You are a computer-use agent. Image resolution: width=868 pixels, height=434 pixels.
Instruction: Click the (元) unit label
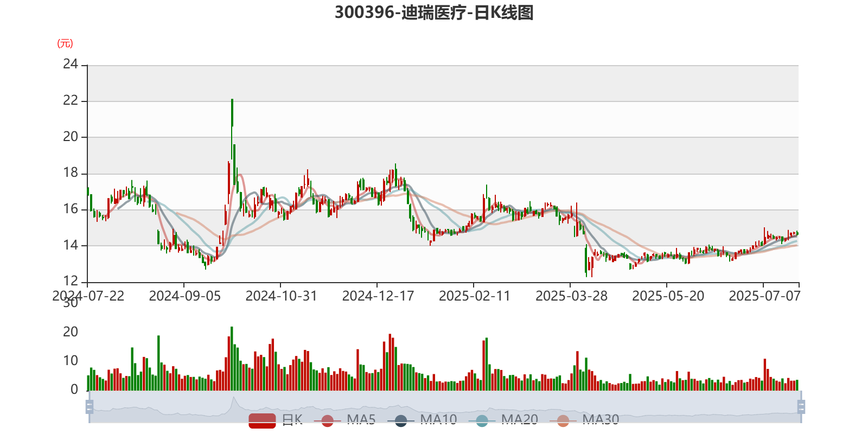(x=65, y=43)
